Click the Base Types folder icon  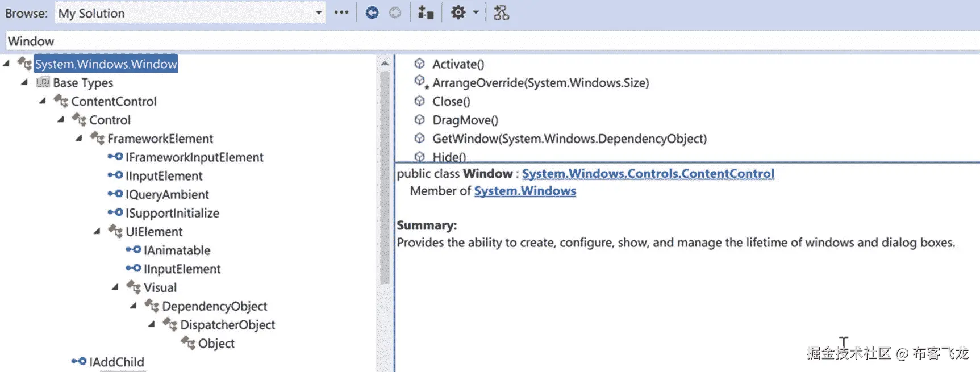click(x=43, y=82)
